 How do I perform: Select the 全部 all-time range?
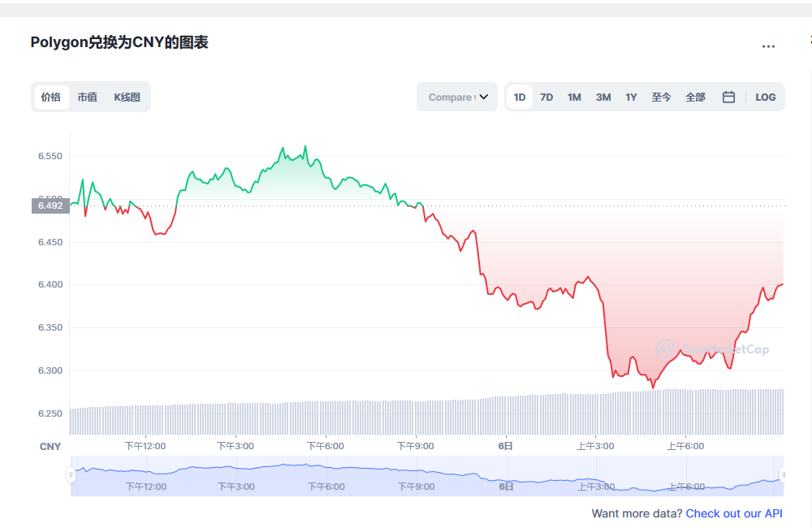pyautogui.click(x=696, y=97)
